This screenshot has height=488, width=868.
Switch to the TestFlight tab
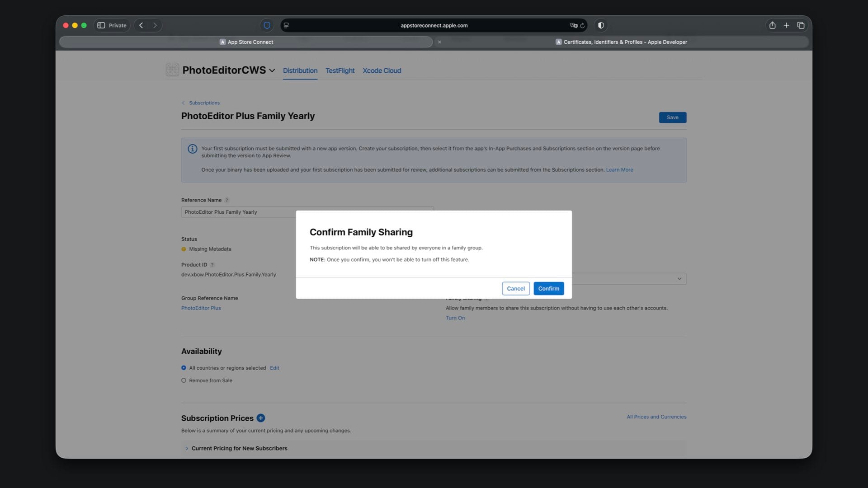tap(340, 70)
